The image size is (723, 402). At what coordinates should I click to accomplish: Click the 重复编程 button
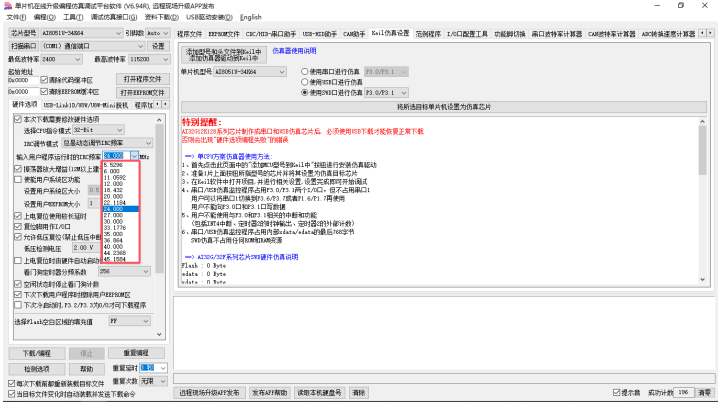tap(136, 353)
